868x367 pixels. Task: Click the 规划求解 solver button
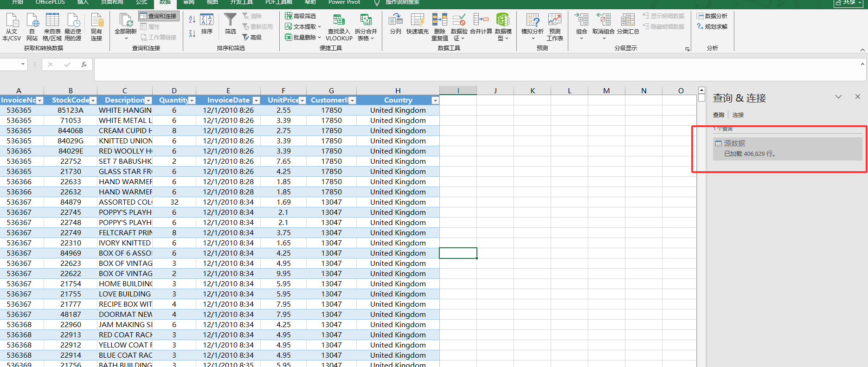tap(712, 27)
